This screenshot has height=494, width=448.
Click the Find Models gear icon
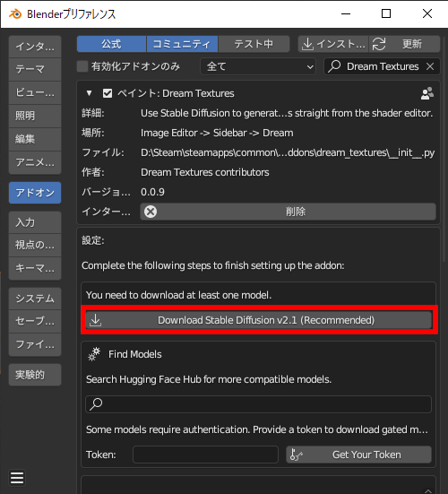(x=94, y=354)
